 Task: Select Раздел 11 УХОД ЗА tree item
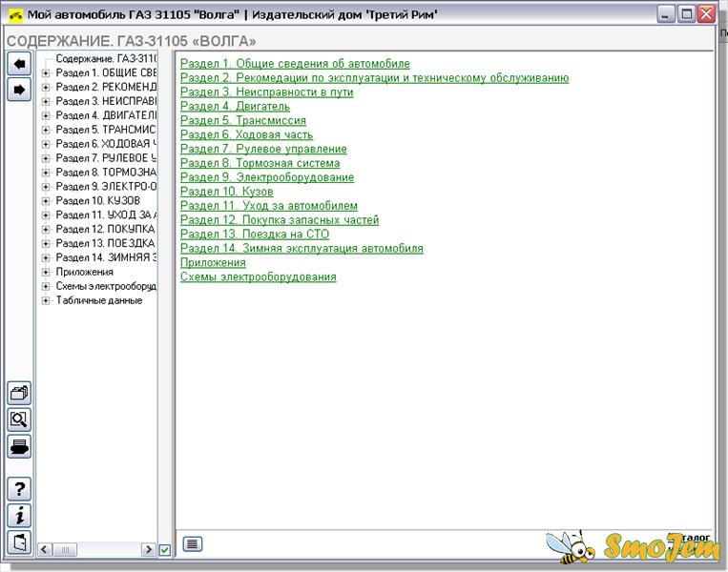tap(106, 214)
